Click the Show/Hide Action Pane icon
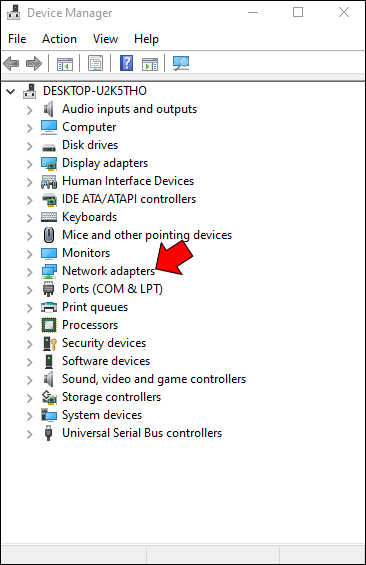 point(150,64)
